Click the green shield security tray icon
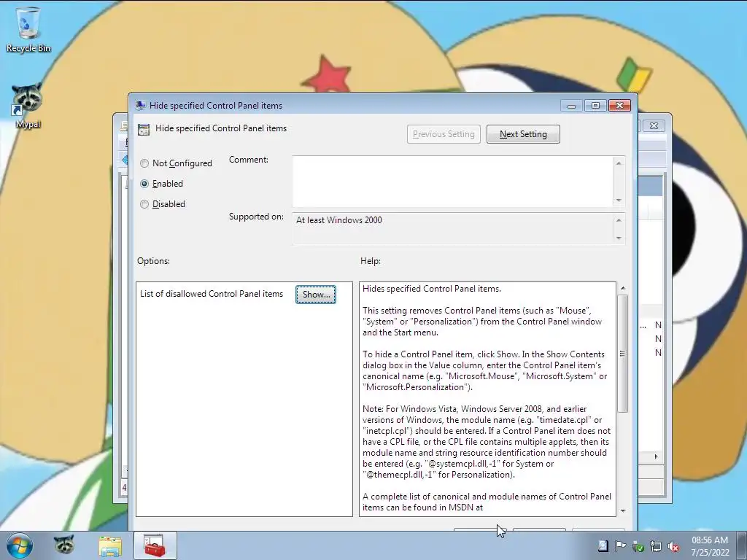Screen dimensions: 747x560 click(x=638, y=546)
